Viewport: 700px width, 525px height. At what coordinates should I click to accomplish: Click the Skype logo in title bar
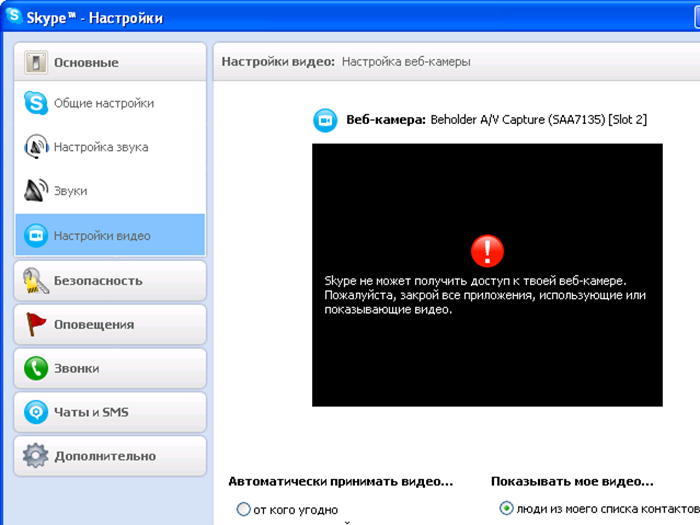tap(14, 16)
